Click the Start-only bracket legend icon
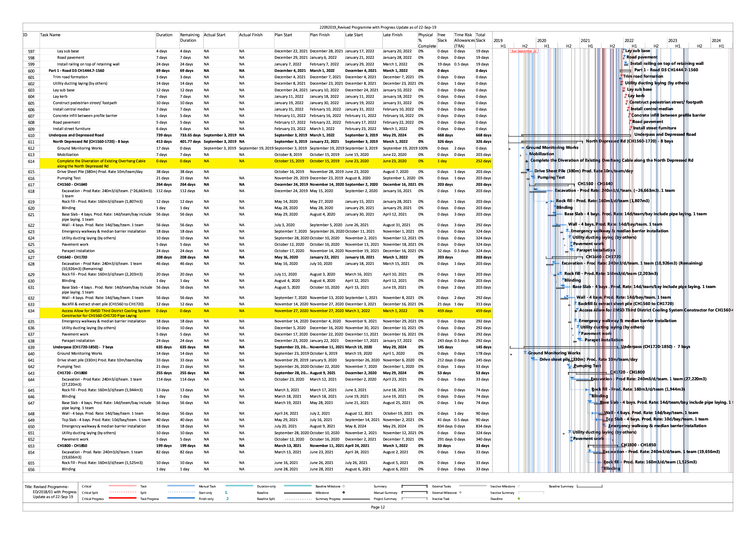Viewport: 756px width, 534px height. tap(226, 493)
